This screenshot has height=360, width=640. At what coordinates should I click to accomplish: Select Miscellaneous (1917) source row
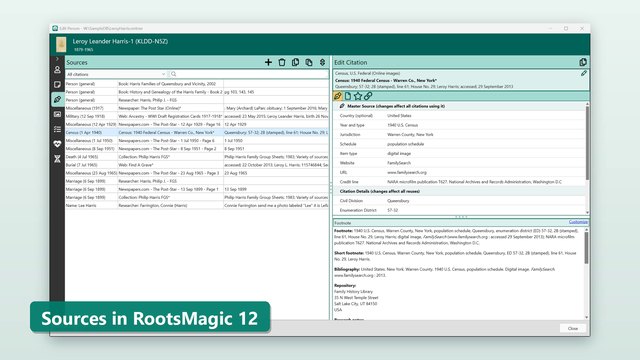point(197,108)
